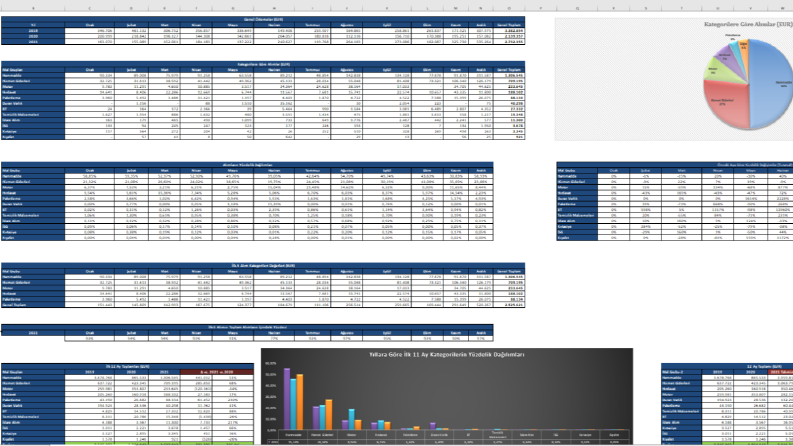Click Temmuz header in İlk 5 Alım Kategorileri table
Screen dimensions: 793x446
[x=313, y=271]
